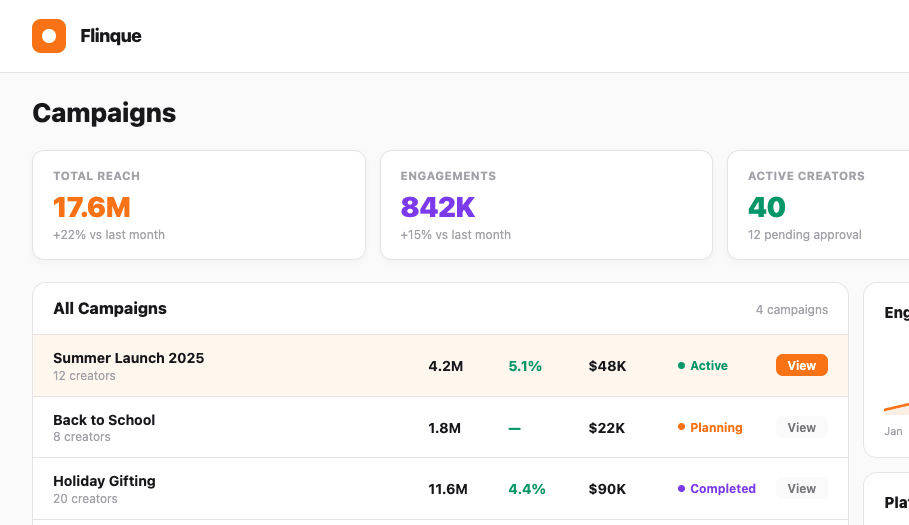
Task: Select the Holiday Gifting campaign name
Action: tap(104, 481)
